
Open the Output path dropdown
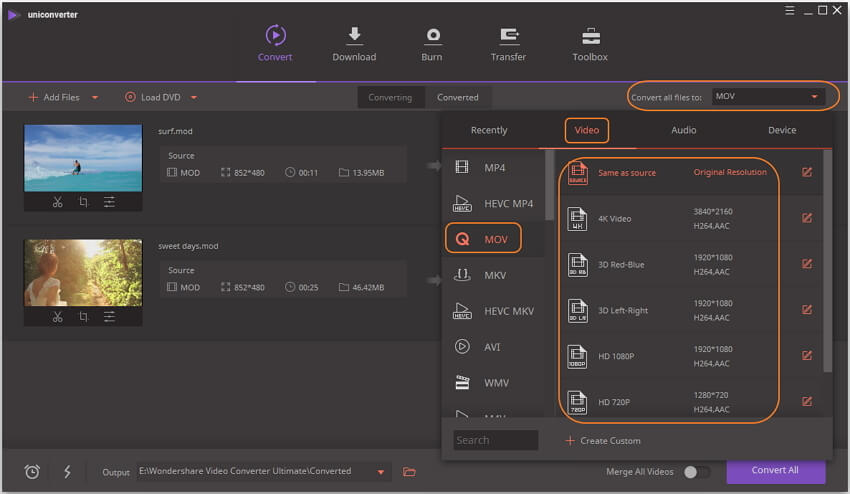click(381, 472)
